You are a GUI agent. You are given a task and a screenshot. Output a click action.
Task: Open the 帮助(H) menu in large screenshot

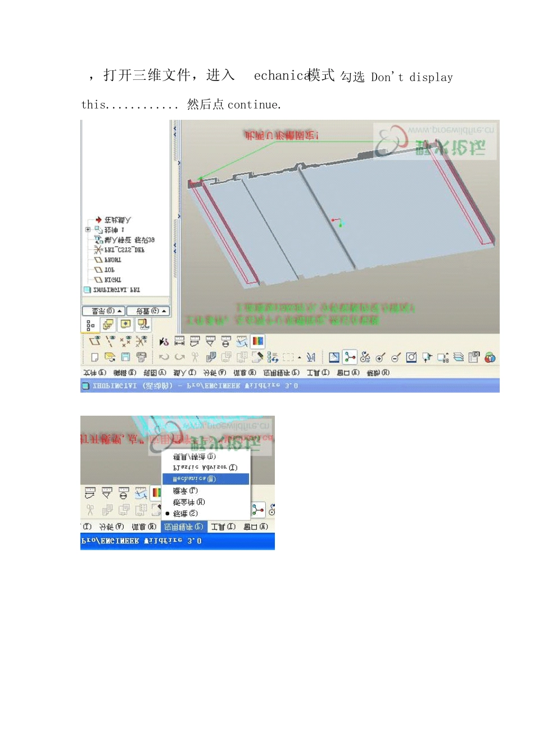378,372
